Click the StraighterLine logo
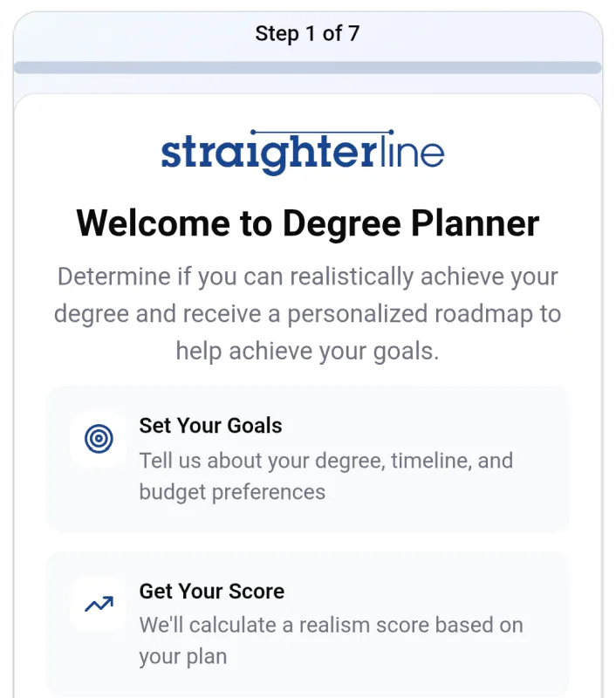Viewport: 616px width, 698px height. (x=301, y=150)
